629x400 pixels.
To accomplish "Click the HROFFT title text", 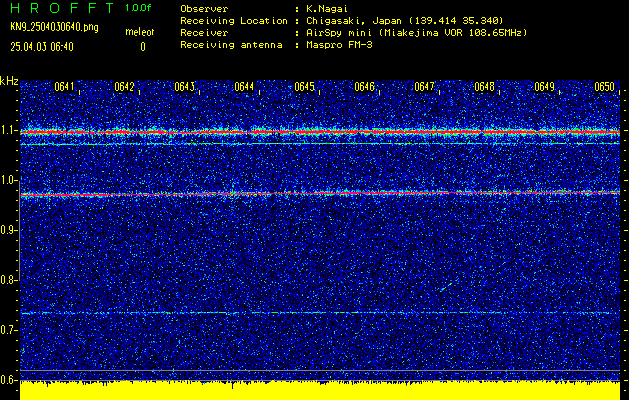I will coord(62,8).
